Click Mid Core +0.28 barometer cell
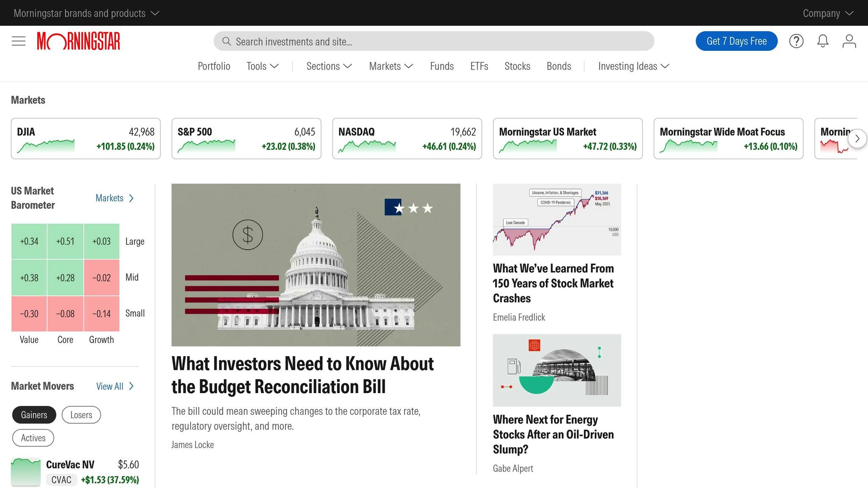This screenshot has width=868, height=488. [x=65, y=277]
